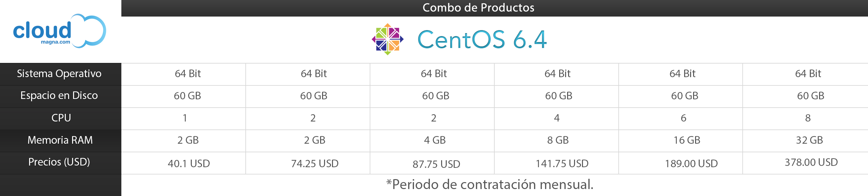
Task: Click the Precios (USD) row label
Action: pyautogui.click(x=59, y=162)
